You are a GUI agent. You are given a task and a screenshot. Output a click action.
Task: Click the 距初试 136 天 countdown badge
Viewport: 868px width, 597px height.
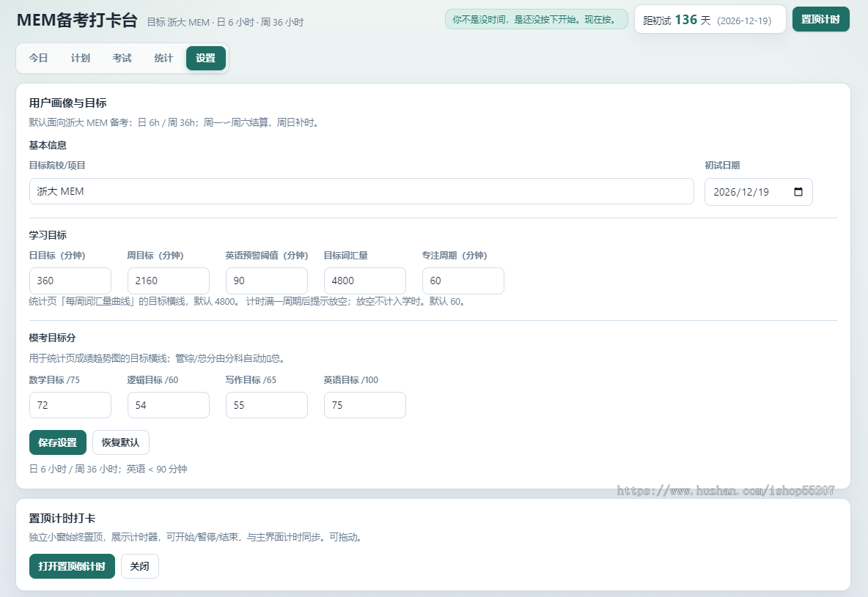pos(710,19)
